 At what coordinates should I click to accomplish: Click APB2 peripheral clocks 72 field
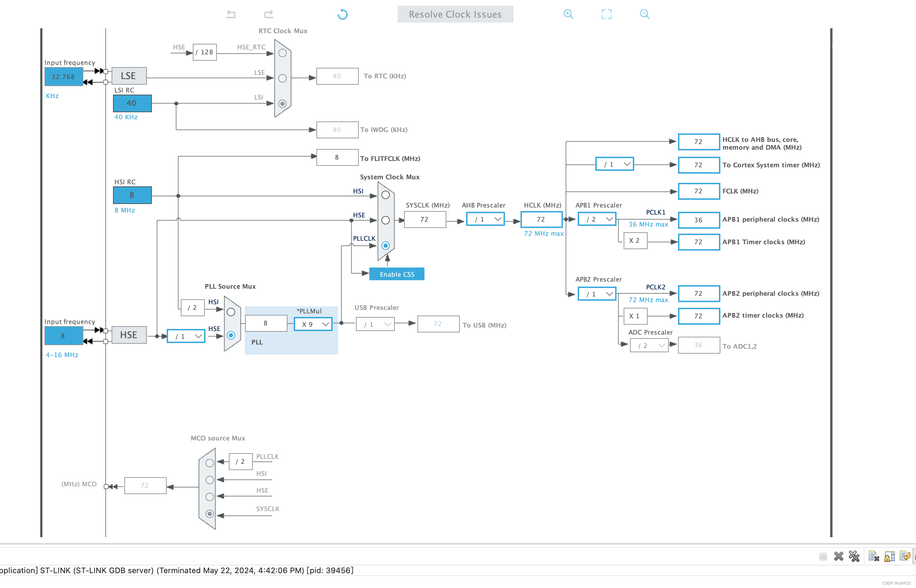(698, 293)
